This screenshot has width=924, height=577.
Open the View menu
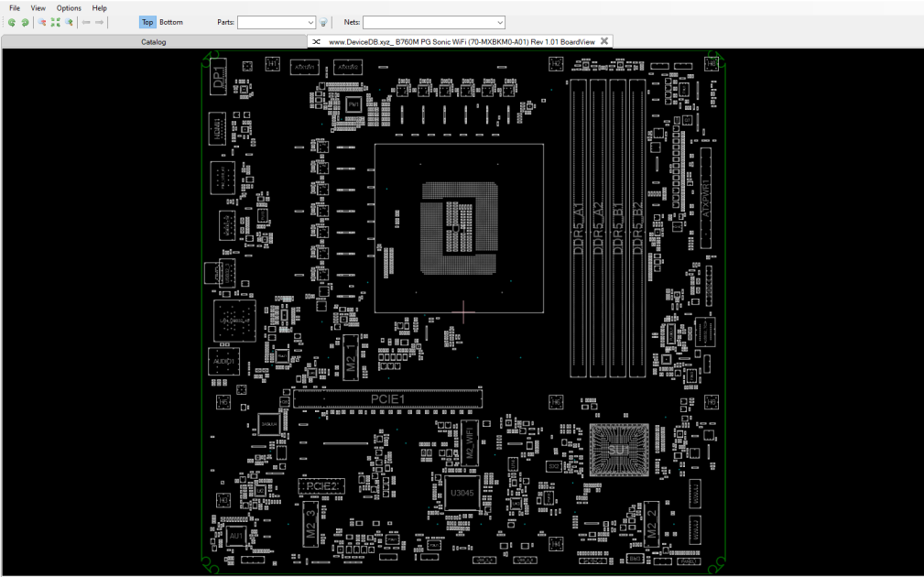[38, 8]
